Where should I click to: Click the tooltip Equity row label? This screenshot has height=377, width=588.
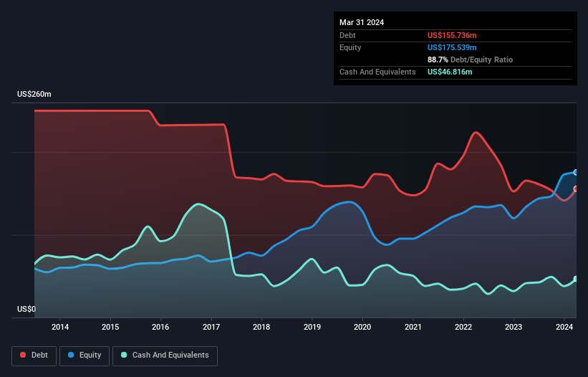pyautogui.click(x=350, y=47)
